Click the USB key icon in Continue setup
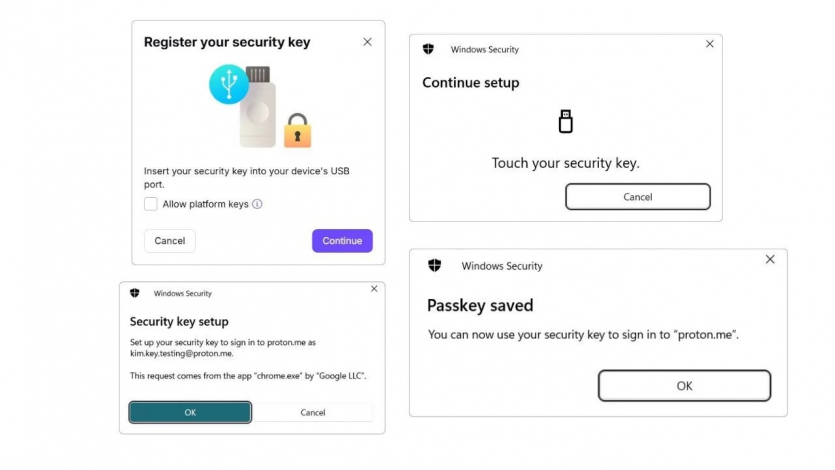Viewport: 835px width, 470px height. pos(565,122)
